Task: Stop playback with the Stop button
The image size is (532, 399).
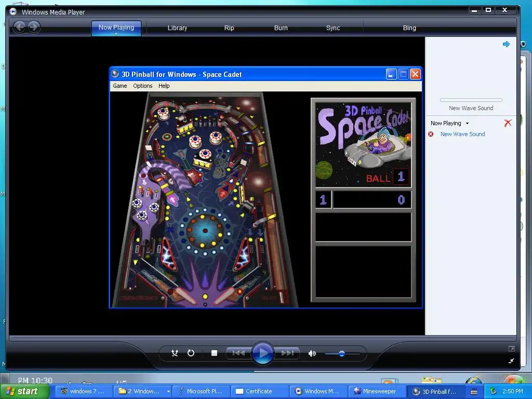Action: click(214, 353)
